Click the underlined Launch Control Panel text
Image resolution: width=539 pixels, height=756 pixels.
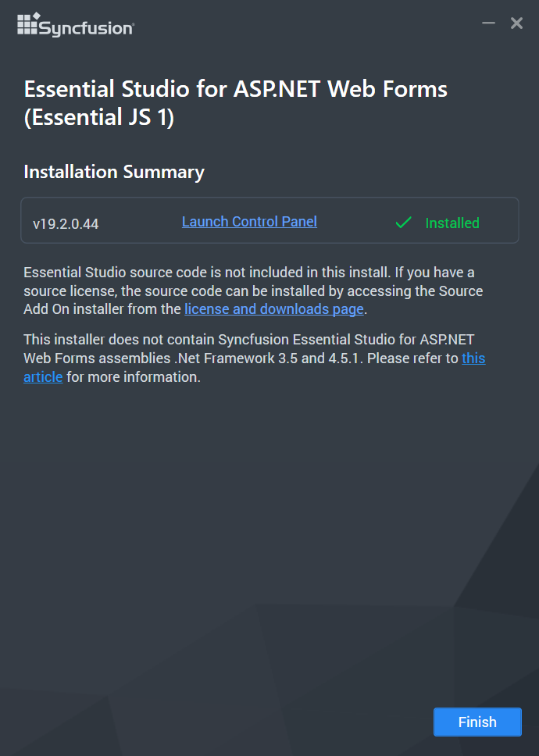249,221
